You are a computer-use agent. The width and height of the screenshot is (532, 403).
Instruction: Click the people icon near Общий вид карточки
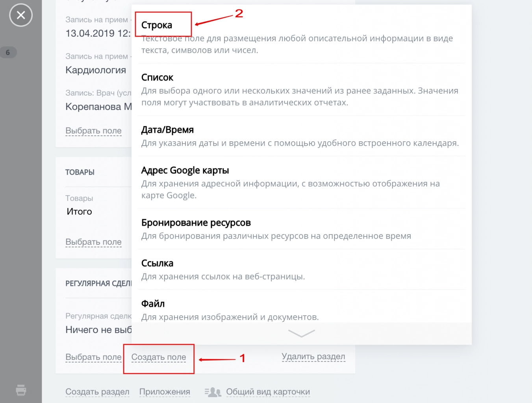point(213,392)
